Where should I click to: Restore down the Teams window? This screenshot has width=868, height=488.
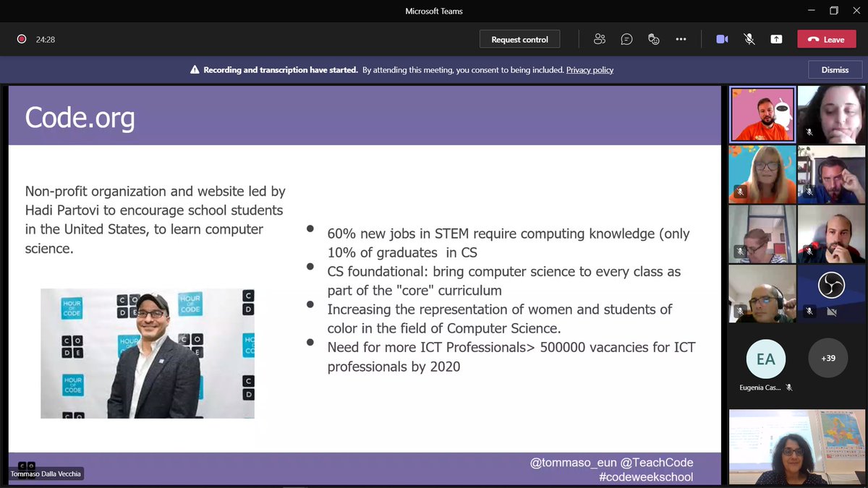pos(834,11)
